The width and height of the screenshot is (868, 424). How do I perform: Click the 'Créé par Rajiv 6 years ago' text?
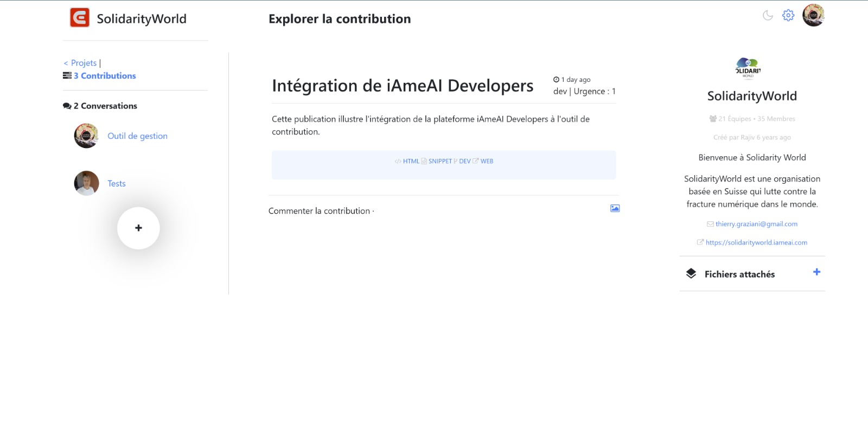752,137
